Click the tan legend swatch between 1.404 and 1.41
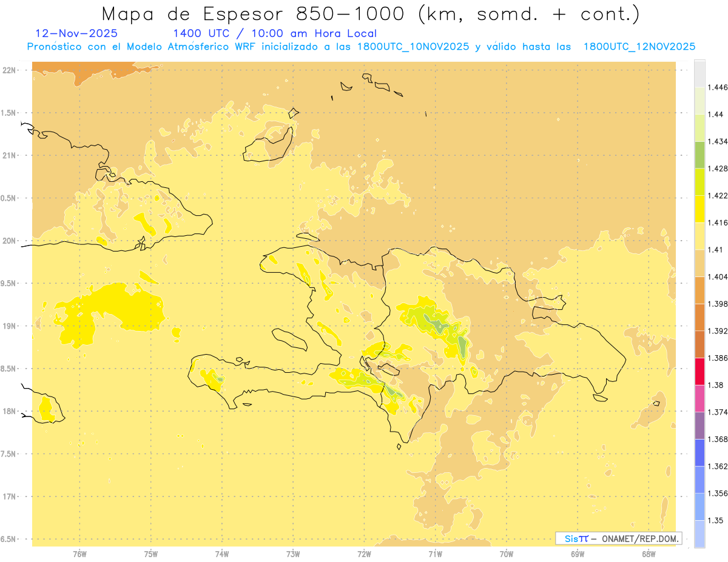 [699, 263]
